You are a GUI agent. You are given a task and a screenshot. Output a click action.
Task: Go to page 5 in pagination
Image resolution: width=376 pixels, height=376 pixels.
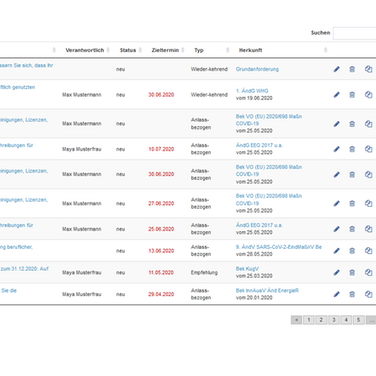(358, 320)
